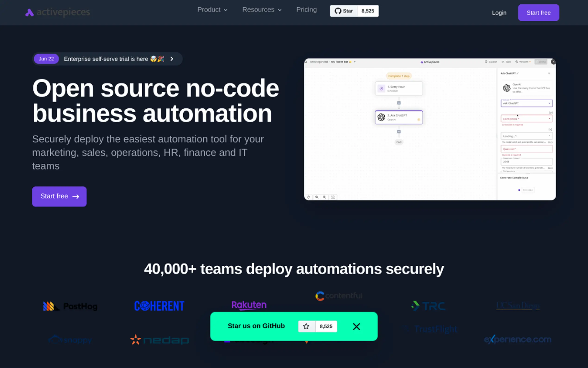This screenshot has height=368, width=588.
Task: Click the GitHub Star button in navbar
Action: [x=344, y=11]
